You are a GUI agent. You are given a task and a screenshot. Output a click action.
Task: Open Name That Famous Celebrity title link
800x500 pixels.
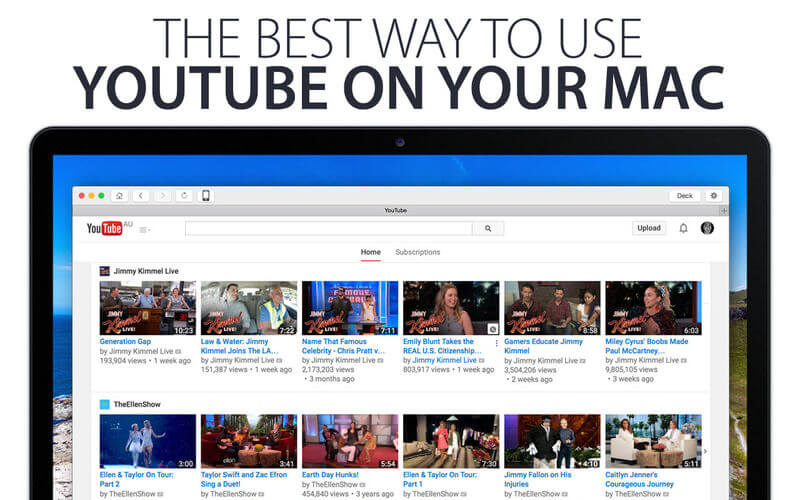coord(343,346)
